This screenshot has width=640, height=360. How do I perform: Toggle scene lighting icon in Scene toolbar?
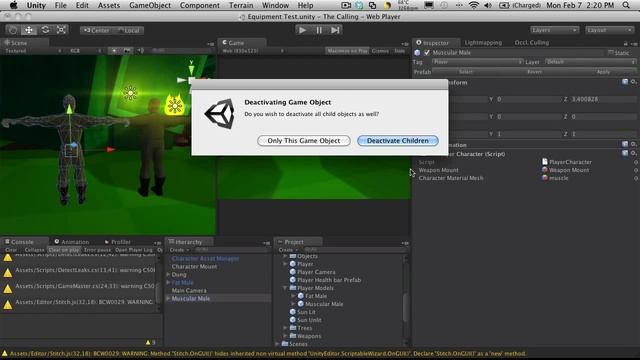click(x=114, y=51)
